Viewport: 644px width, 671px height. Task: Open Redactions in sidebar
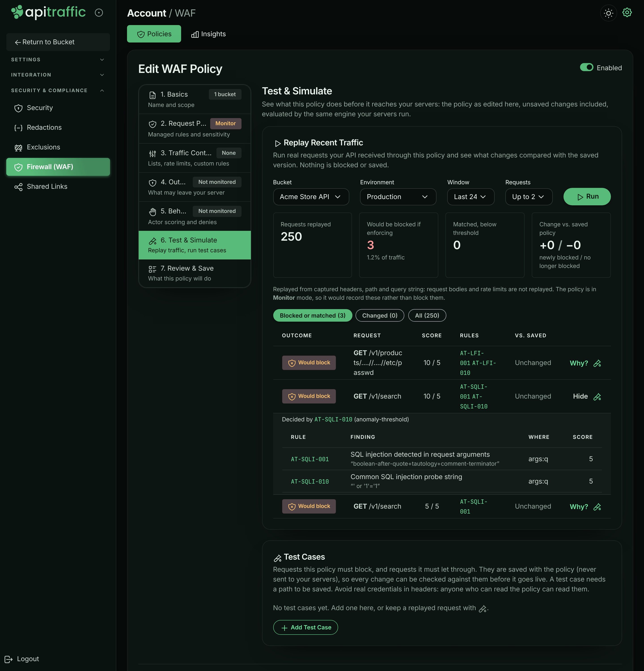pyautogui.click(x=58, y=128)
